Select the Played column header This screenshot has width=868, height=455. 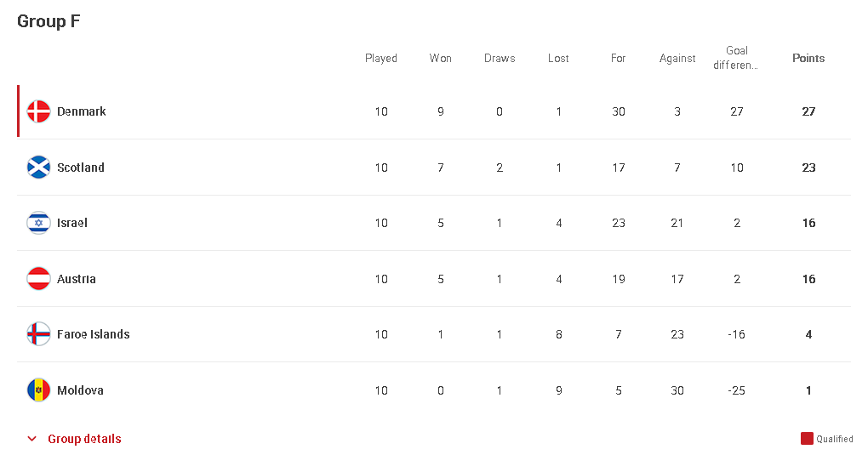[381, 58]
